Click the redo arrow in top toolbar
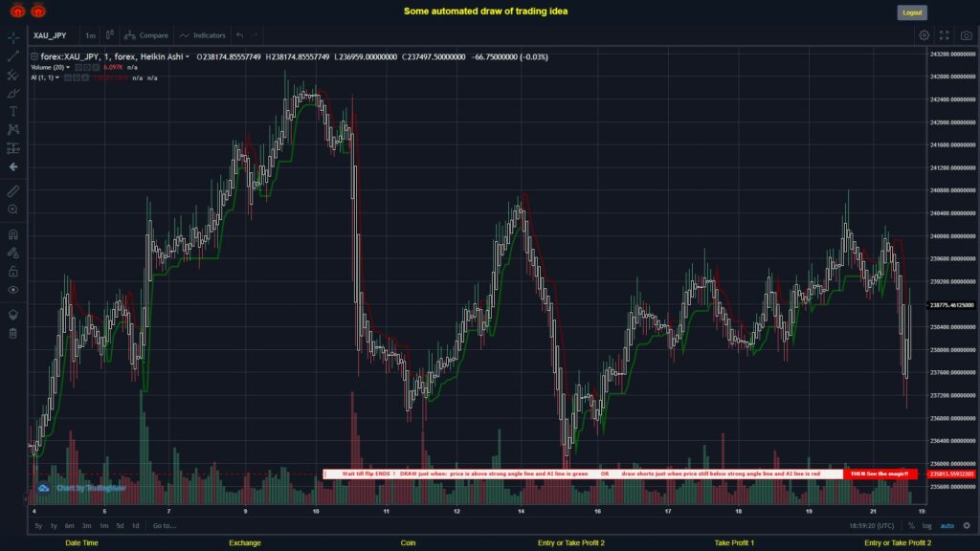980x551 pixels. [255, 35]
